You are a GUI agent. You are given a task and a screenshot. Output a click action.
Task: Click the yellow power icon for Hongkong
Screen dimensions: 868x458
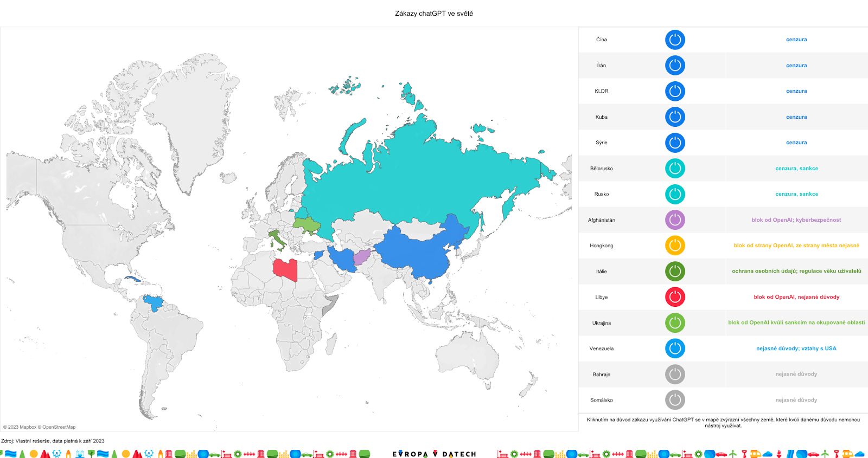pos(675,246)
